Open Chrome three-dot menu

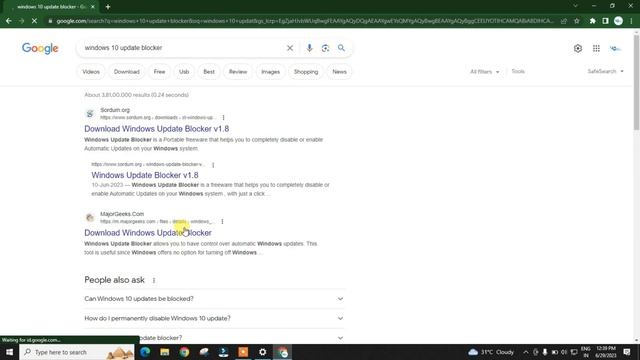[631, 21]
